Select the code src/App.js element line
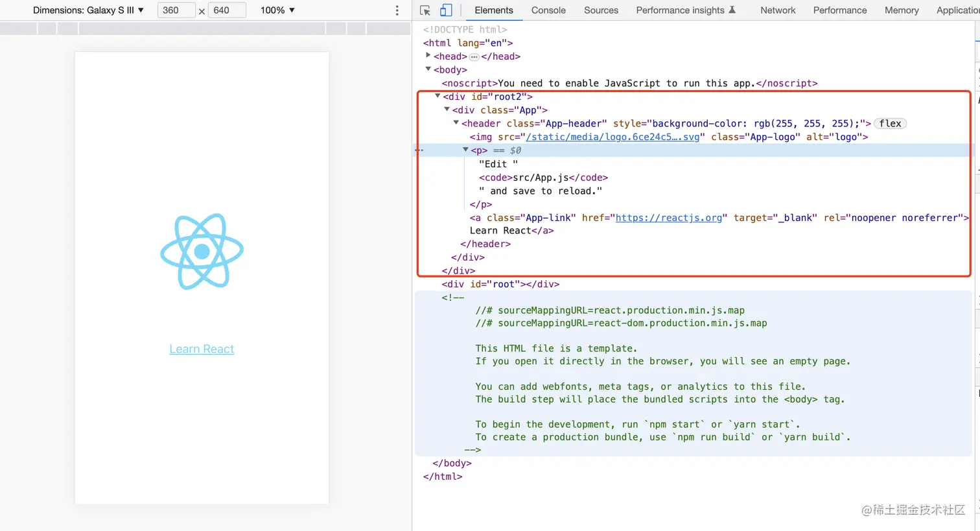 (543, 177)
